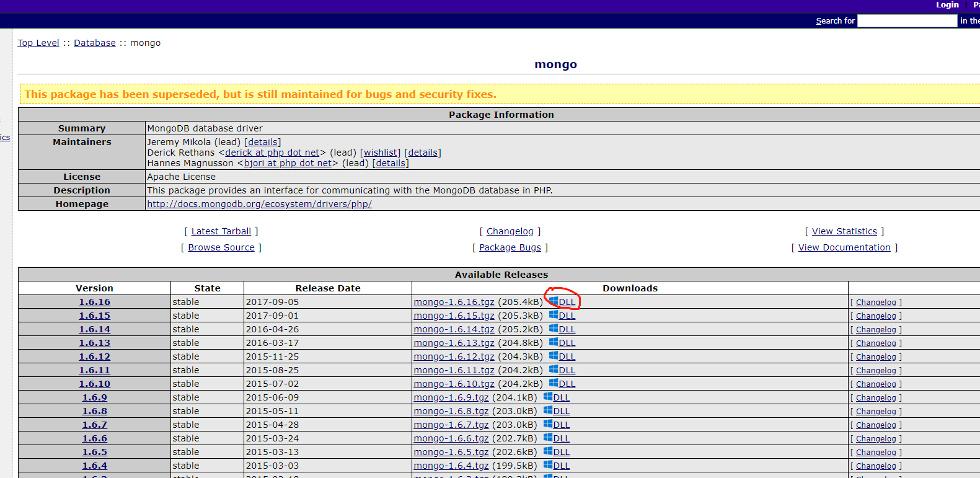980x478 pixels.
Task: Open version 1.6.13 link
Action: click(x=94, y=343)
